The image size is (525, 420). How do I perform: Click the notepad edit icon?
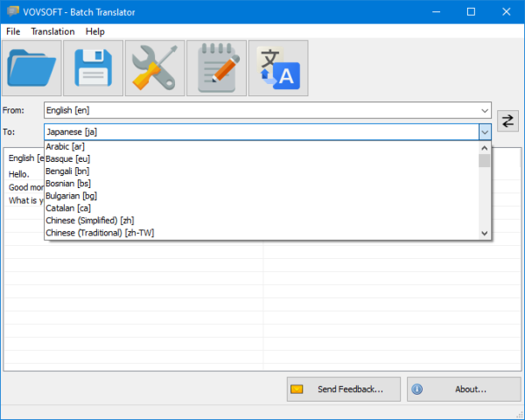pyautogui.click(x=217, y=68)
